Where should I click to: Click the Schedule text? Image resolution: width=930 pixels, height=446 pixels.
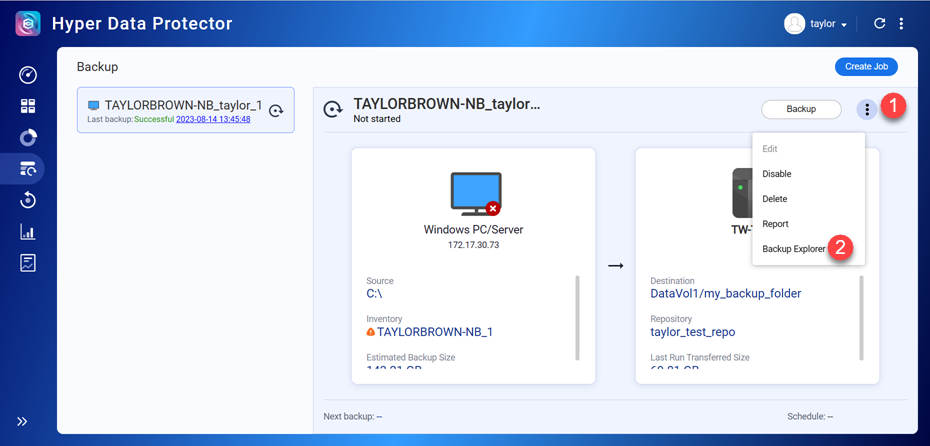pyautogui.click(x=810, y=416)
